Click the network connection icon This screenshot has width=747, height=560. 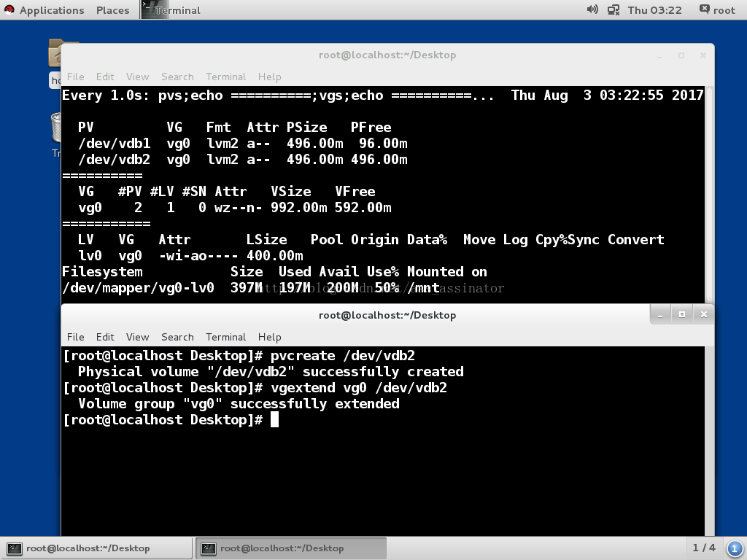point(613,10)
